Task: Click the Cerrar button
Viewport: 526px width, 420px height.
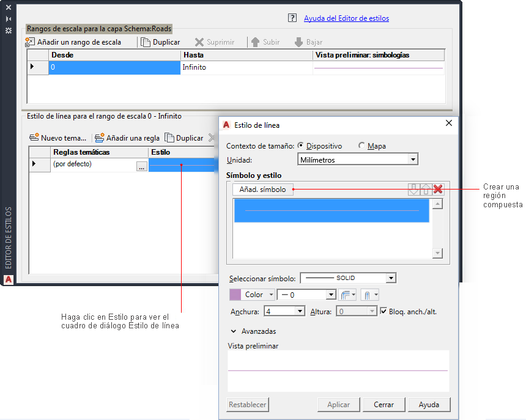Action: click(x=383, y=405)
